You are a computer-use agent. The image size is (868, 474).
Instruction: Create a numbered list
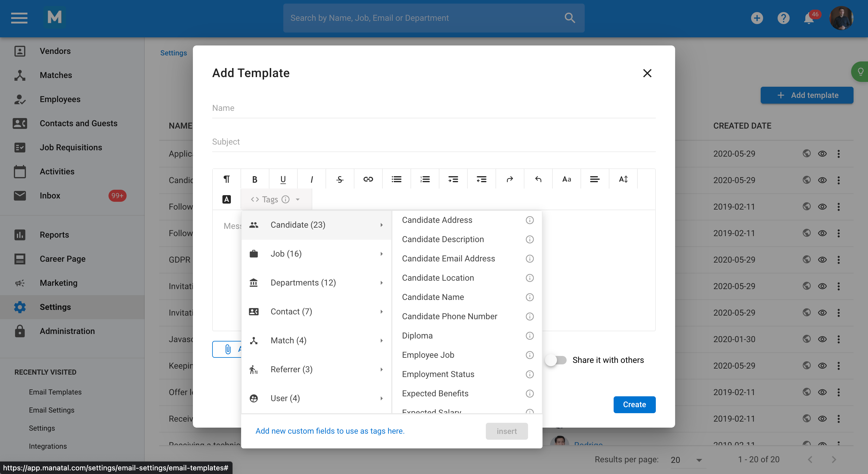(x=425, y=179)
